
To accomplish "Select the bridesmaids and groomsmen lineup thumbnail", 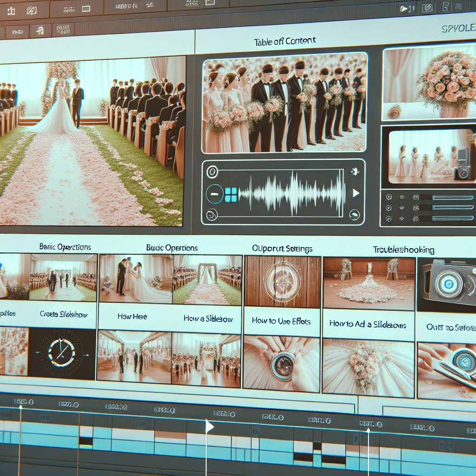I will (284, 103).
